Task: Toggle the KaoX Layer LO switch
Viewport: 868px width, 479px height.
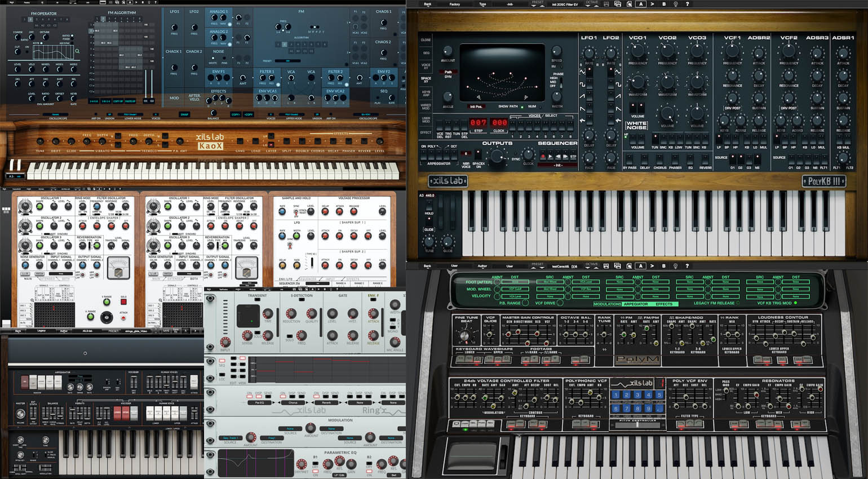Action: point(271,145)
